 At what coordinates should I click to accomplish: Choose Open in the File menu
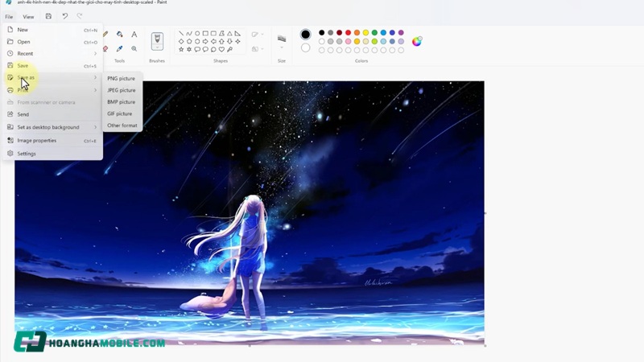[x=52, y=42]
